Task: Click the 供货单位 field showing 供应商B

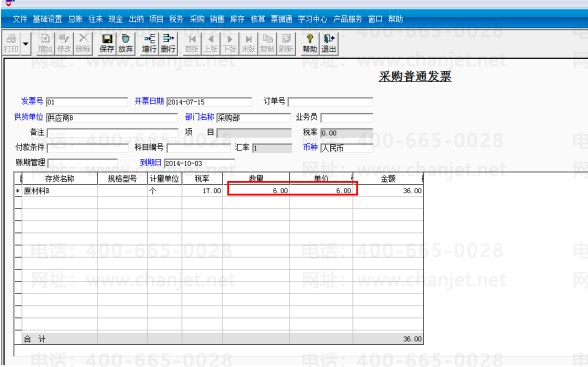Action: [x=112, y=118]
